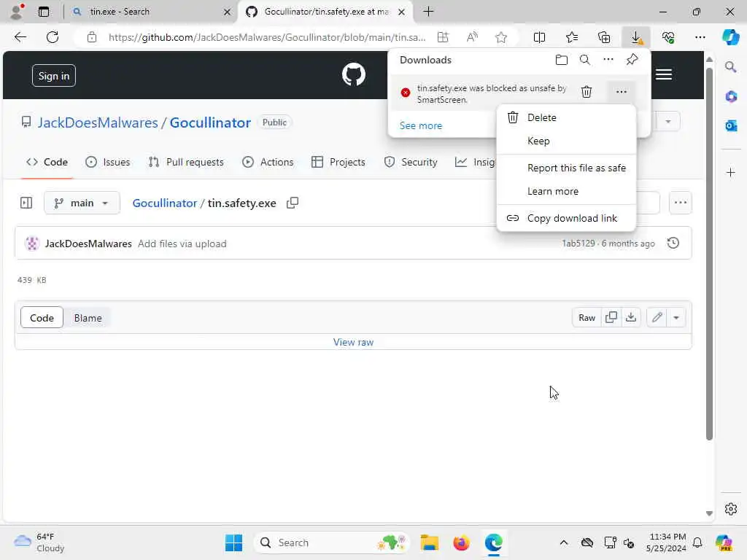Open the GitHub hamburger menu

664,75
